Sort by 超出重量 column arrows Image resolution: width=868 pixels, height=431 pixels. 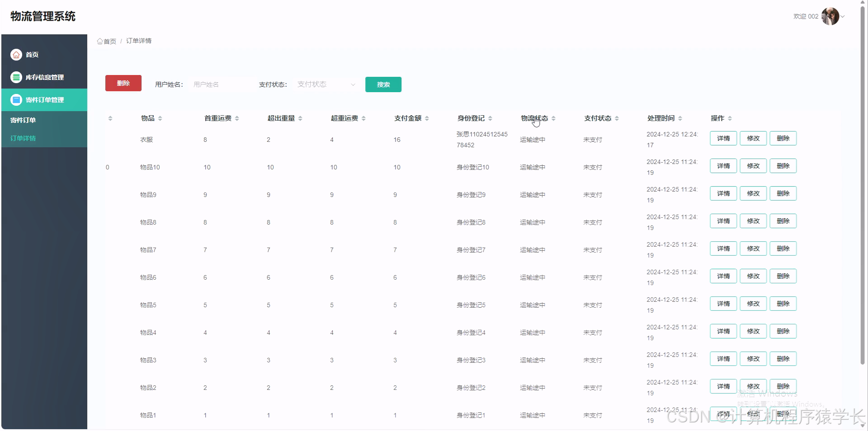tap(300, 118)
